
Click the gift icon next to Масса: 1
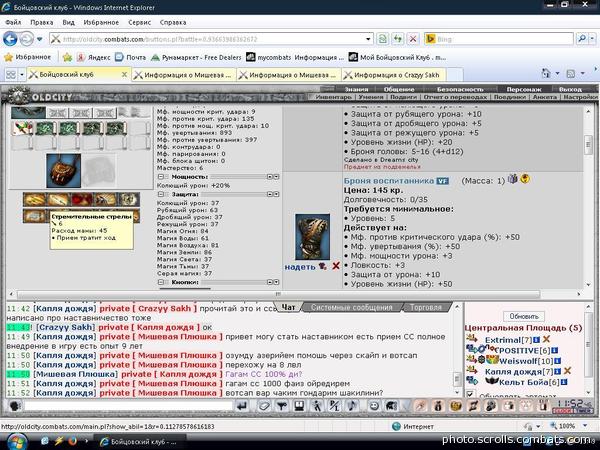point(512,179)
